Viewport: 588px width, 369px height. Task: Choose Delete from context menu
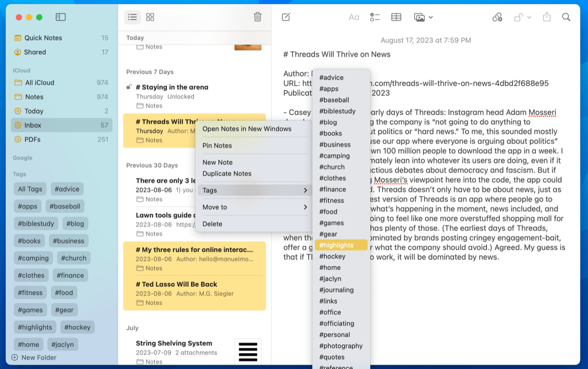pyautogui.click(x=212, y=224)
